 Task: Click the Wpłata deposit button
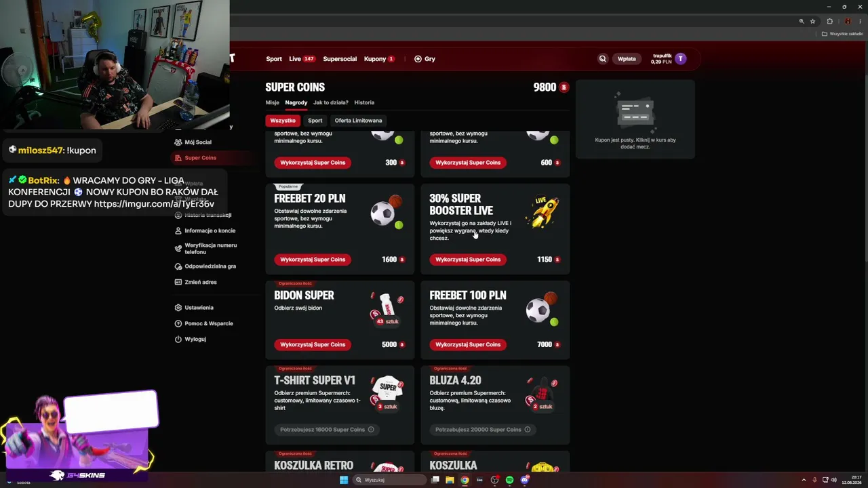coord(627,59)
